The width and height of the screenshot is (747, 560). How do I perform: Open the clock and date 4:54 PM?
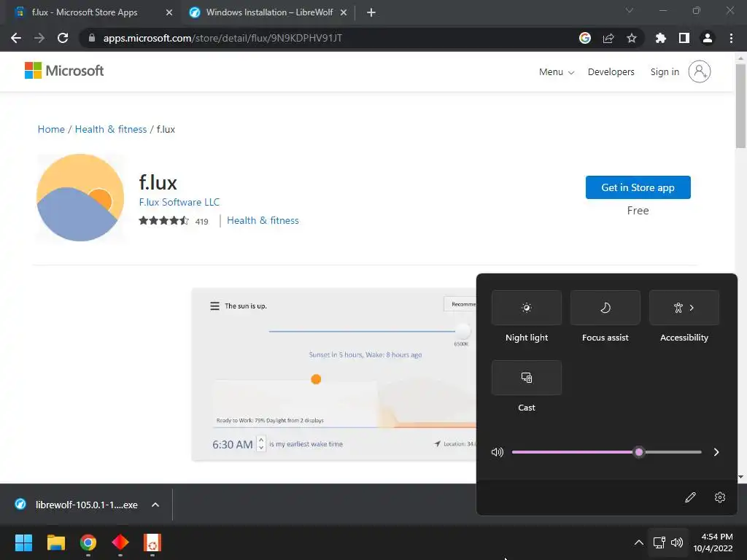click(713, 542)
